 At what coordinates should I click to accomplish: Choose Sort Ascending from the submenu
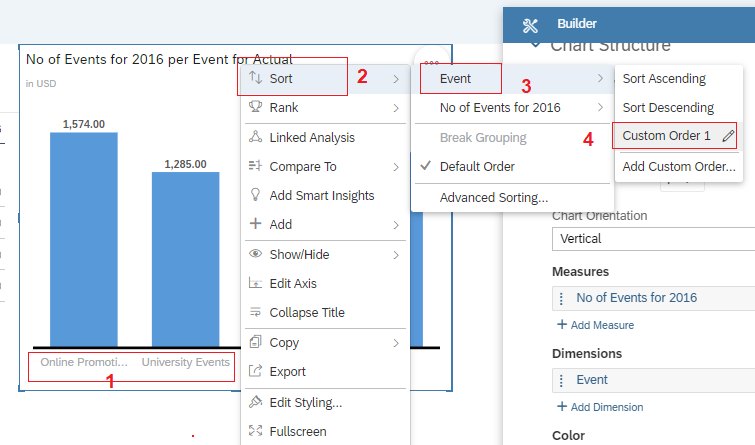coord(664,79)
